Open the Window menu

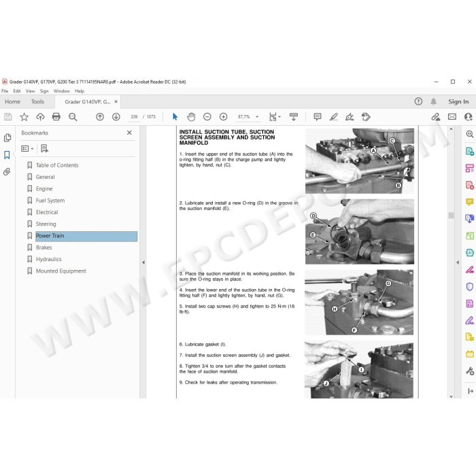pyautogui.click(x=62, y=91)
